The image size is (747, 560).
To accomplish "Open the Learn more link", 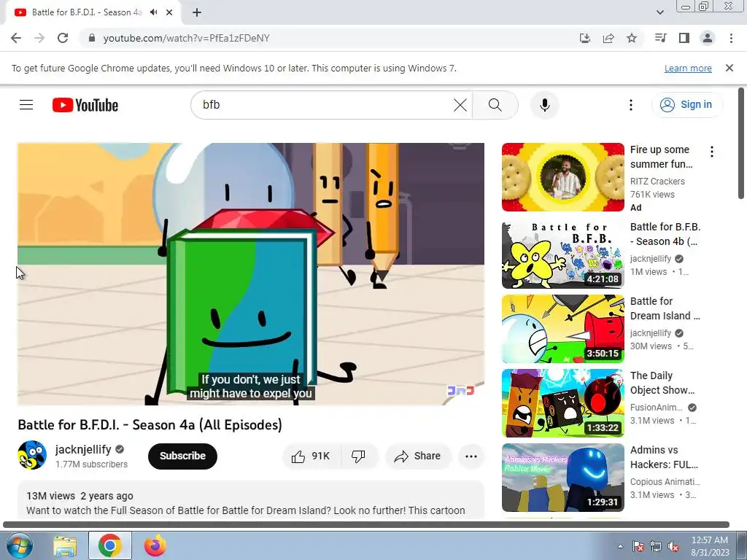I will pyautogui.click(x=688, y=68).
